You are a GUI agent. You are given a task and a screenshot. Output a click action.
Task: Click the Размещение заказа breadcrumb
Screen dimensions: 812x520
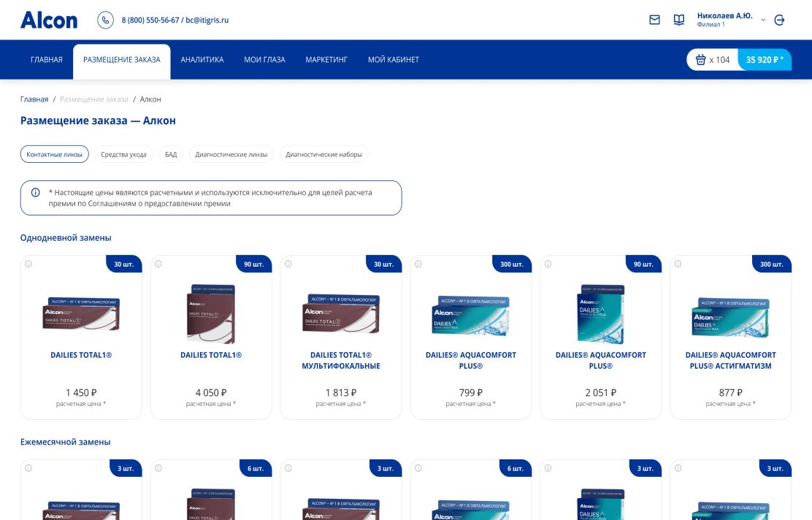click(93, 99)
